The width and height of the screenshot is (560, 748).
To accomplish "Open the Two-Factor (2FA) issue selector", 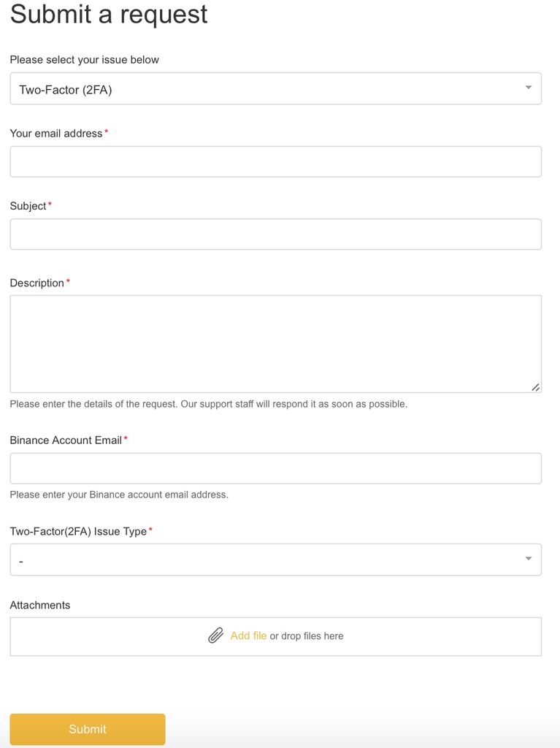I will (x=276, y=88).
